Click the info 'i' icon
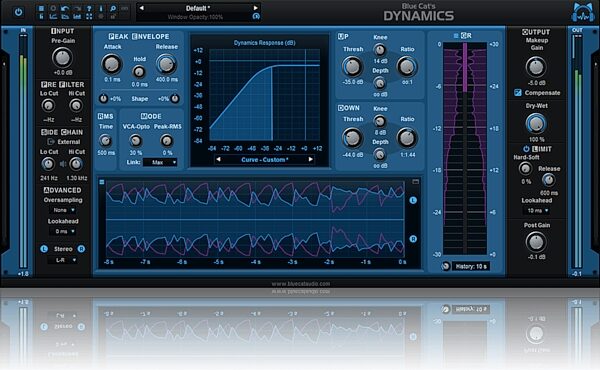 coord(101,8)
